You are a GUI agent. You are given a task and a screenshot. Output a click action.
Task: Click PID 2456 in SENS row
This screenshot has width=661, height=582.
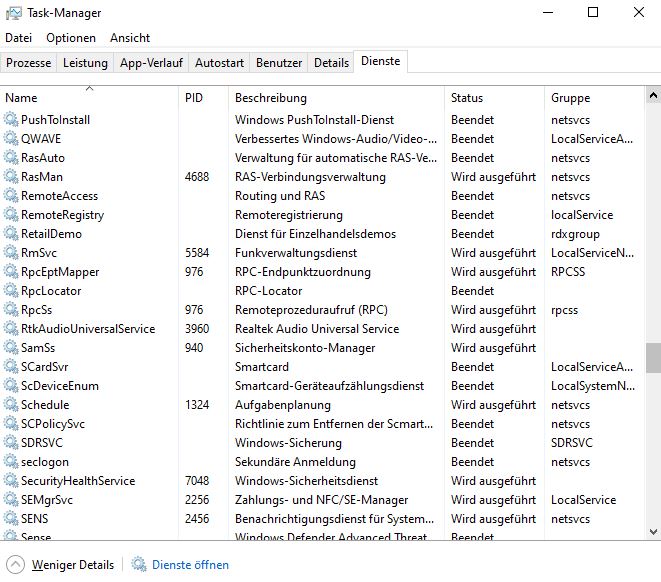coord(197,518)
